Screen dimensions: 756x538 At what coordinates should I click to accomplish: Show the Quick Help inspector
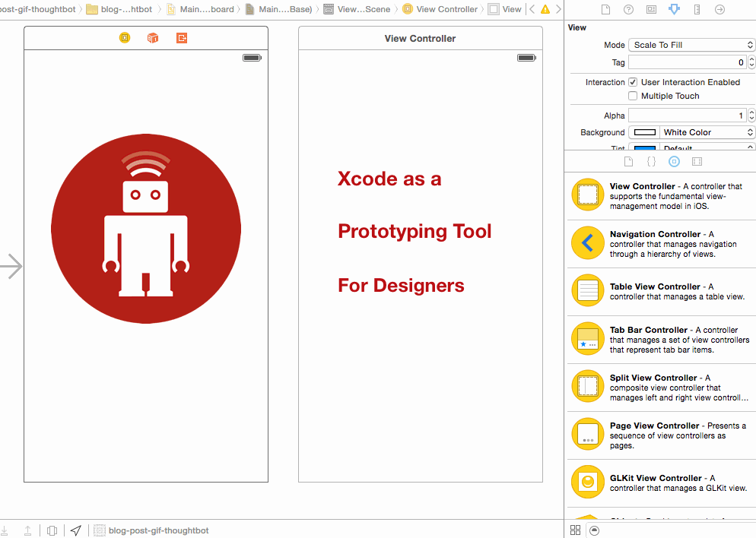(x=628, y=9)
